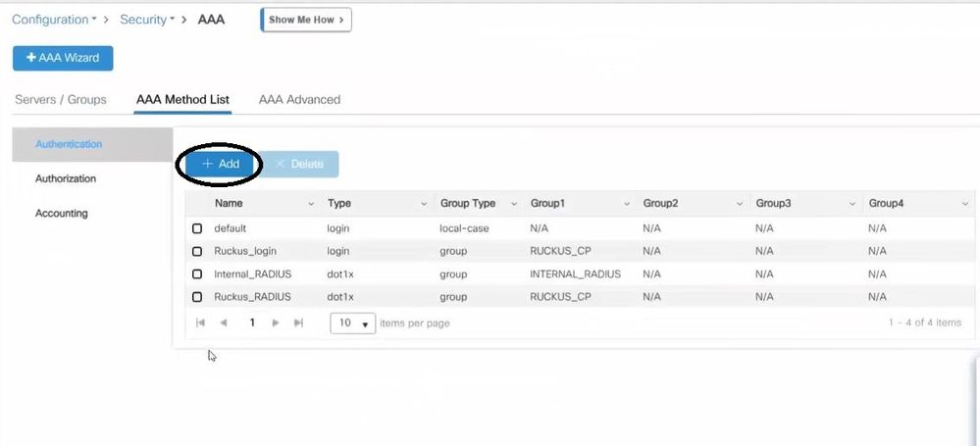Click the Show Me How button

coord(306,20)
